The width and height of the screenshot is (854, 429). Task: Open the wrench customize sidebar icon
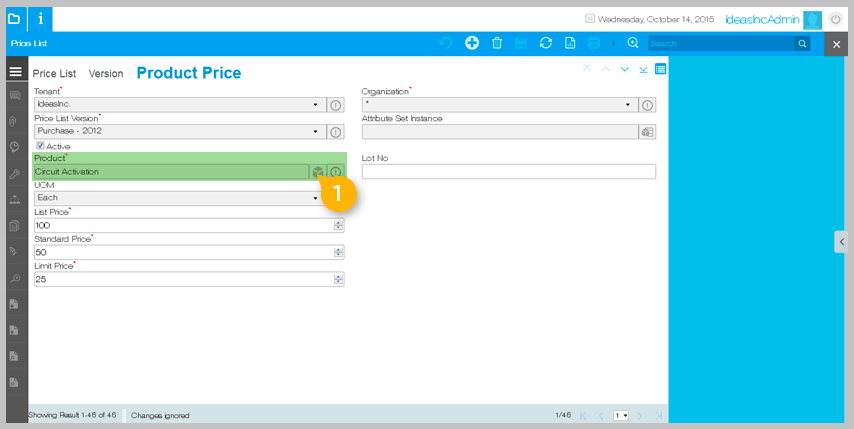[15, 174]
